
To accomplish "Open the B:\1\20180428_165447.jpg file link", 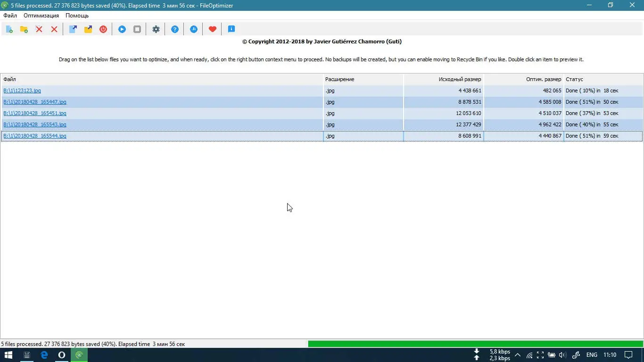I will pos(35,102).
